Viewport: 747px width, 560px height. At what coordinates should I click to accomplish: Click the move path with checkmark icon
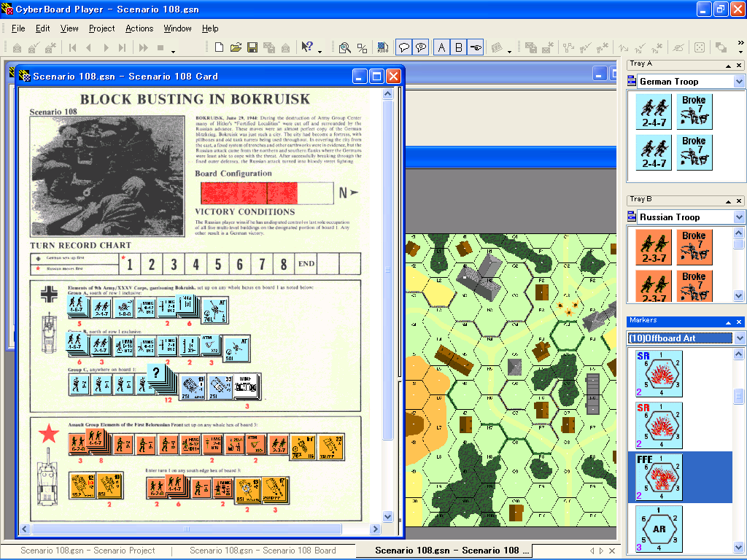[586, 47]
